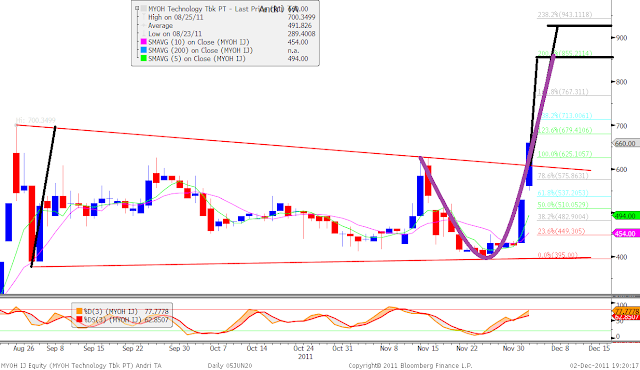Image resolution: width=640 pixels, height=370 pixels.
Task: Click the red %DS(3) swatch in stochastic legend
Action: [x=79, y=319]
